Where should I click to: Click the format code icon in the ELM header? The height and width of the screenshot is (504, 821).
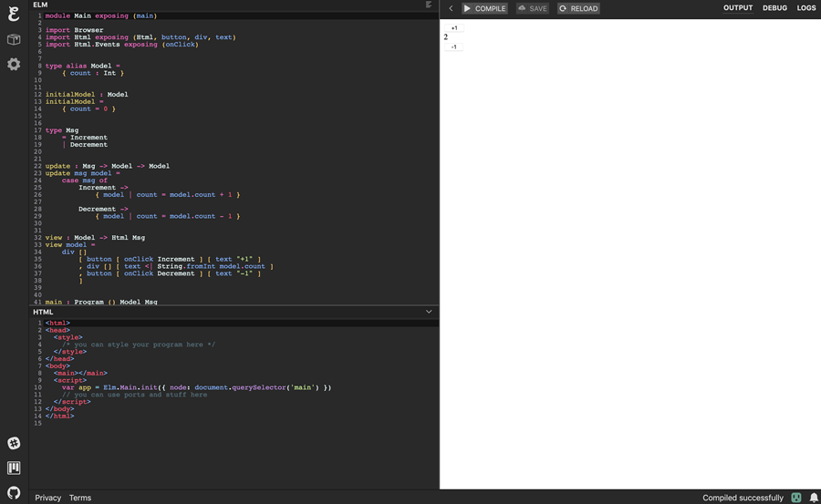(429, 5)
